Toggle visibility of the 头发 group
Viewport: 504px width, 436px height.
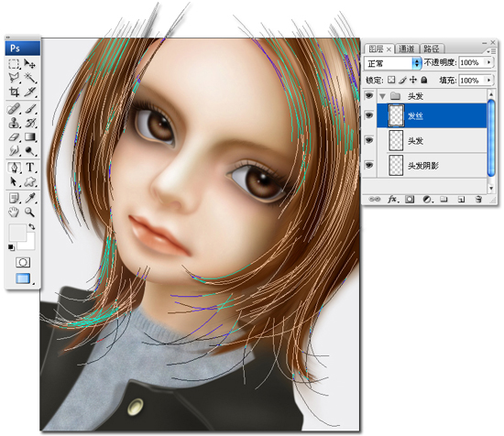369,95
